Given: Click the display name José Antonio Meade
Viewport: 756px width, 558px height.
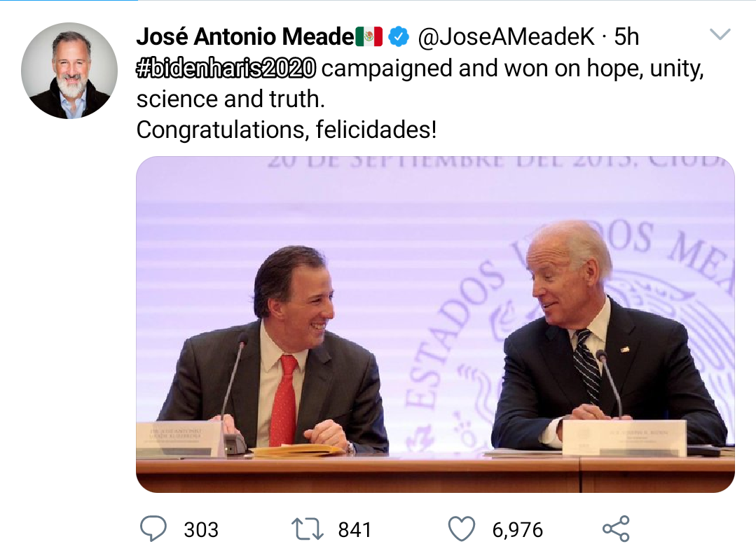Looking at the screenshot, I should pyautogui.click(x=245, y=36).
